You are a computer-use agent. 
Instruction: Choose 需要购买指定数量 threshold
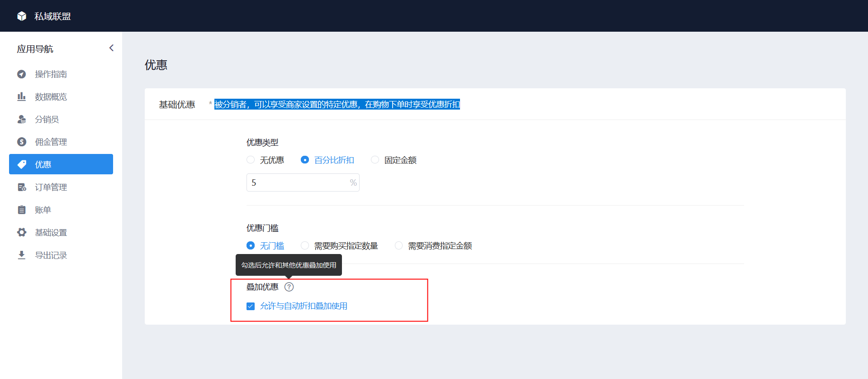305,245
